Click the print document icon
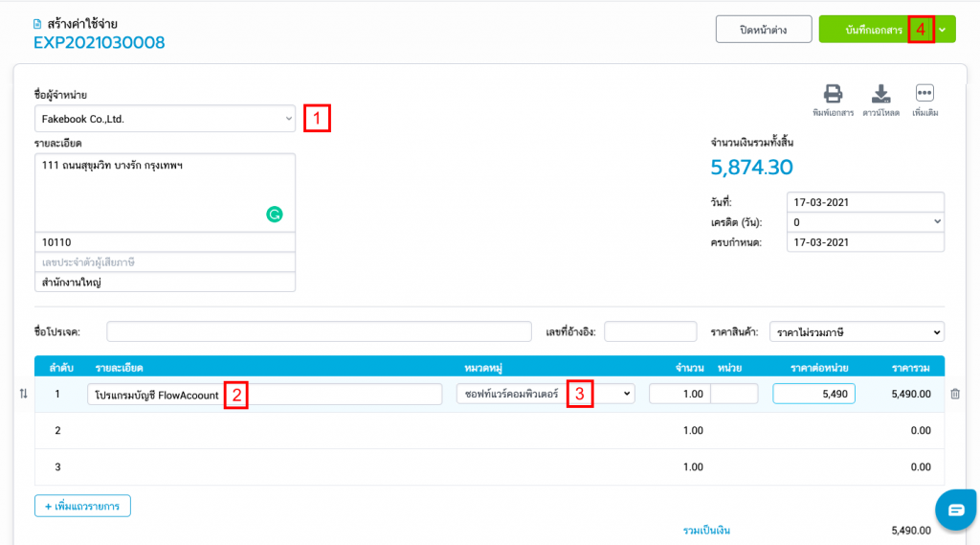 (833, 94)
